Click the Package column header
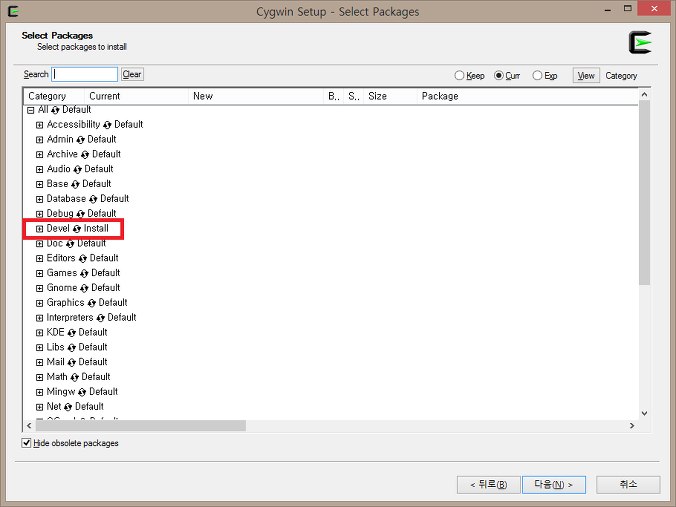 (x=527, y=96)
